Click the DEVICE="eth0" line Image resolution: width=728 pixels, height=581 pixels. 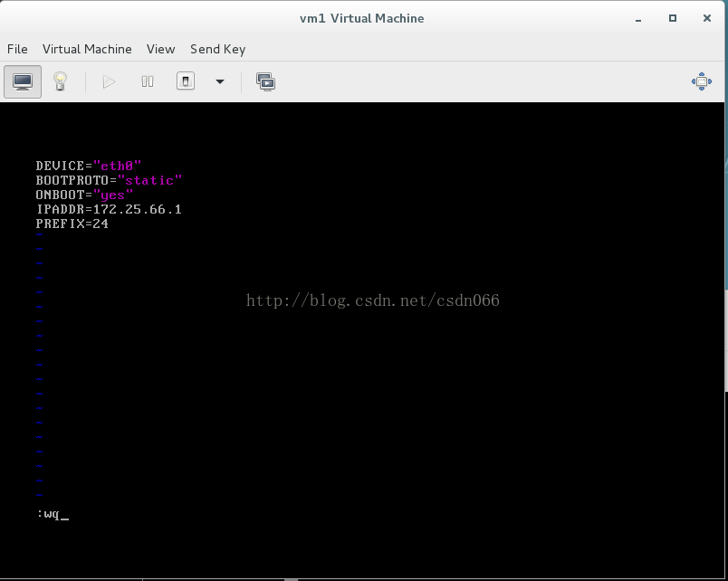click(x=89, y=166)
